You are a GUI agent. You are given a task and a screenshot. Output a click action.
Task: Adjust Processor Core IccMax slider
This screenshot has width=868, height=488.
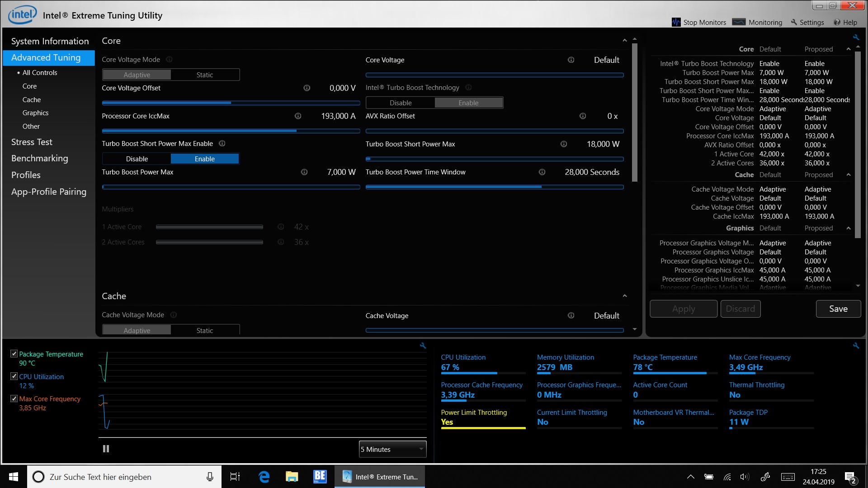(x=231, y=131)
